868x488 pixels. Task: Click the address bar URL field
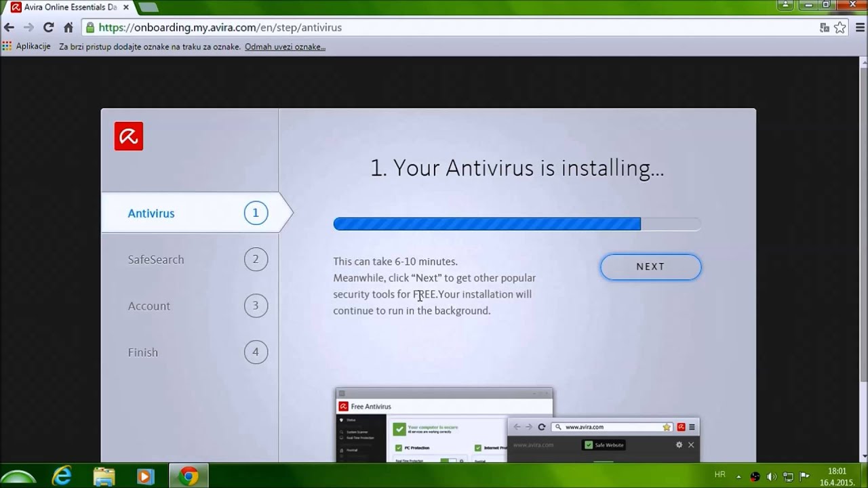(448, 28)
